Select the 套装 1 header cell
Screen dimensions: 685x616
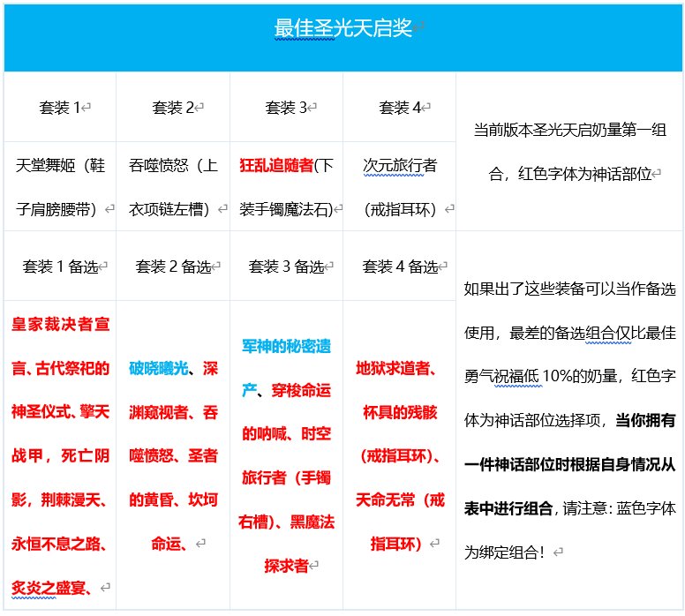(x=60, y=108)
